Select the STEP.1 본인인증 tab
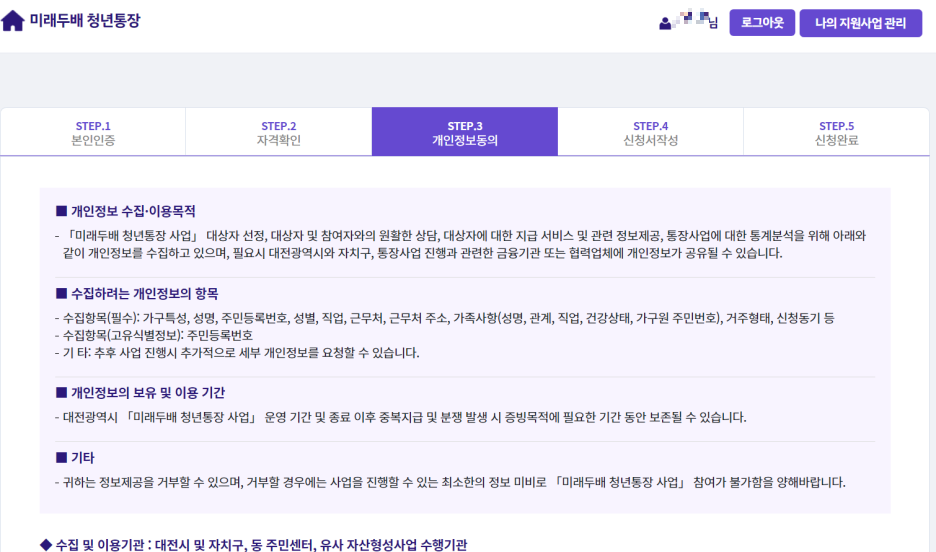 click(93, 132)
